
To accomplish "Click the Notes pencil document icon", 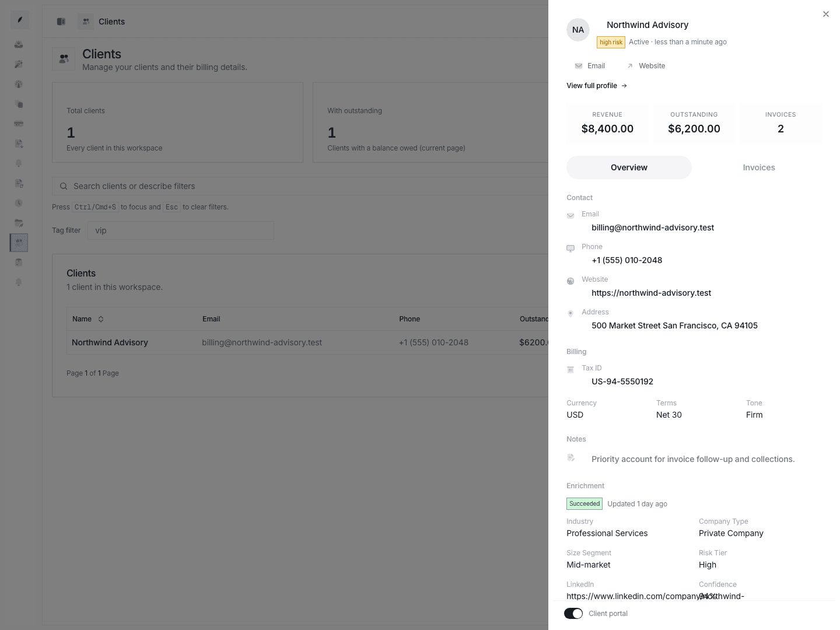I will (570, 458).
